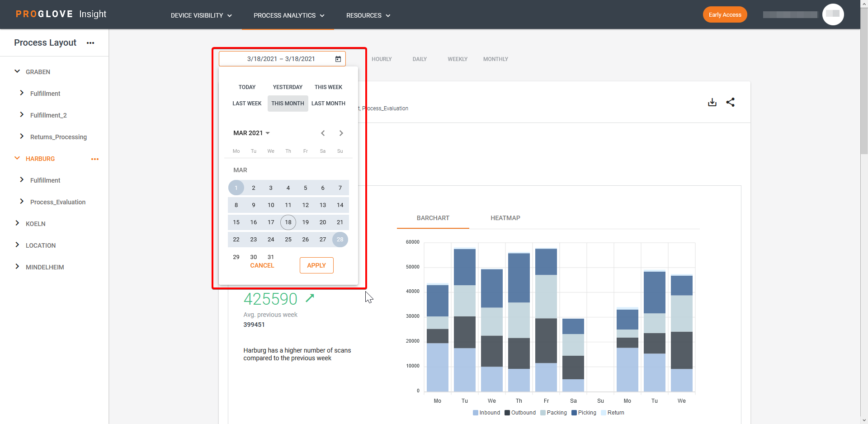Select March 25 in calendar
This screenshot has height=424, width=868.
[288, 240]
